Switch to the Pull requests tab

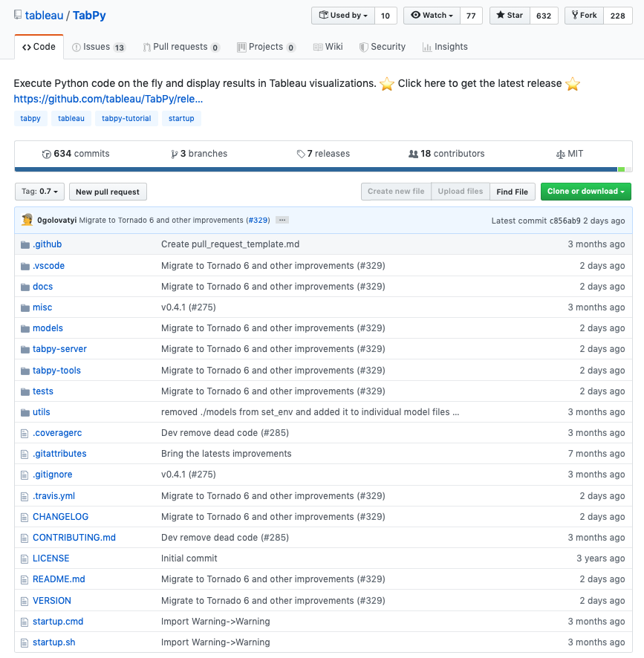point(181,47)
